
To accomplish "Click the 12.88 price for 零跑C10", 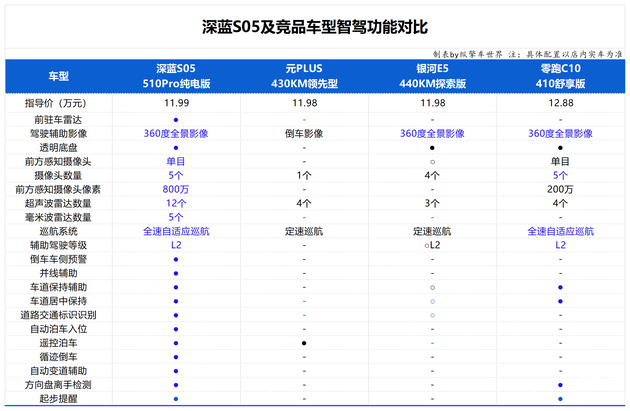I will (560, 103).
